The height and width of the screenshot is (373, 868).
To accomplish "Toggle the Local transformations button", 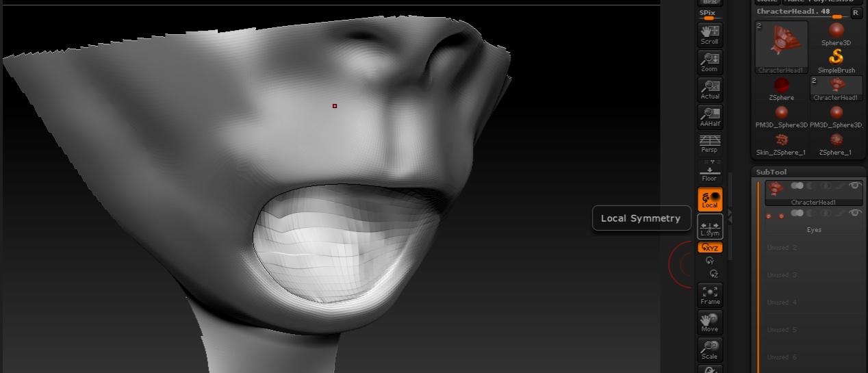I will coord(710,199).
